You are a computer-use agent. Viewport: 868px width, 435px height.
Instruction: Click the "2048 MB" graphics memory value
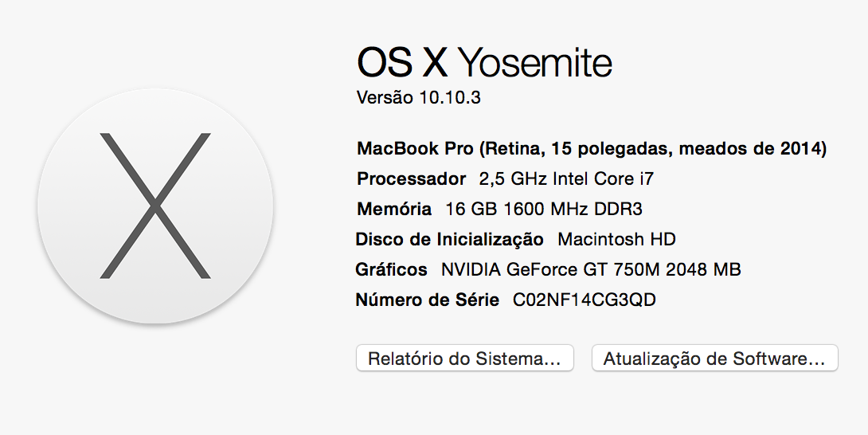[703, 270]
